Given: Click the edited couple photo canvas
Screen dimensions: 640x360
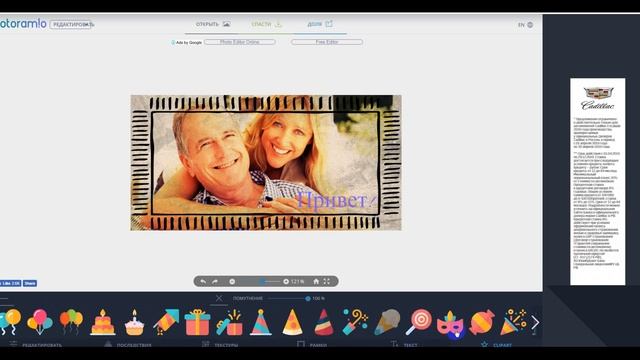Looking at the screenshot, I should 266,163.
